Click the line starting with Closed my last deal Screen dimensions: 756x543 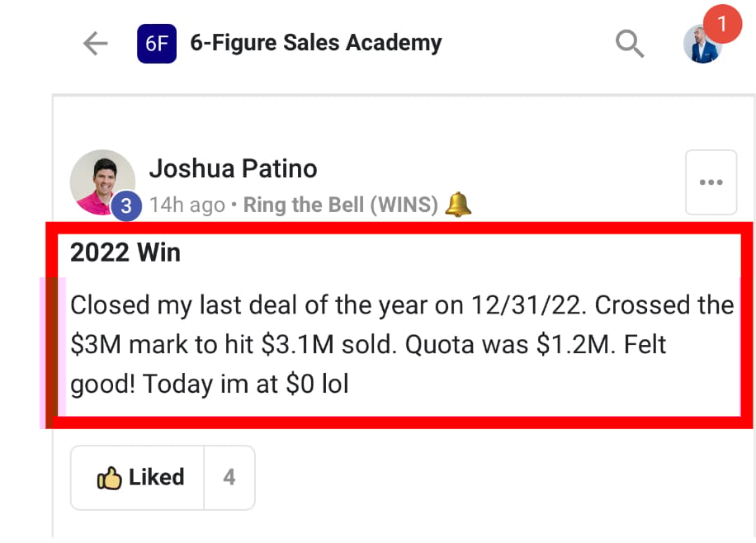[x=402, y=305]
